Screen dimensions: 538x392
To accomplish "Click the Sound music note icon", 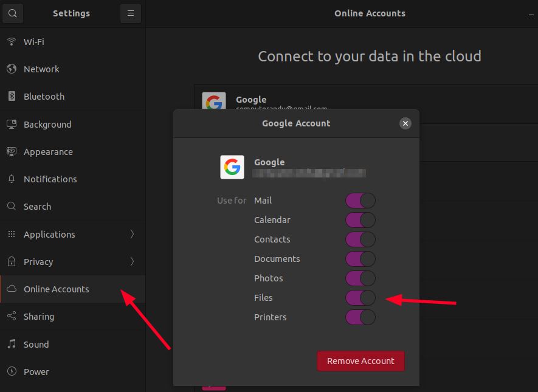I will point(12,343).
